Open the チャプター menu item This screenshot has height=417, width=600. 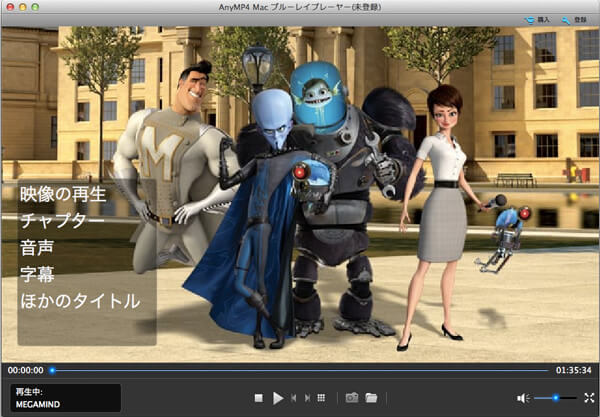(62, 220)
